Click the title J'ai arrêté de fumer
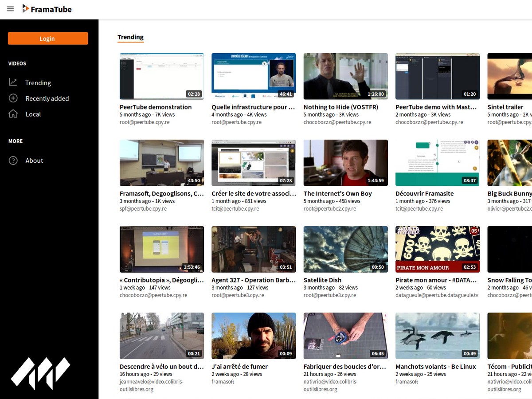 pyautogui.click(x=239, y=366)
